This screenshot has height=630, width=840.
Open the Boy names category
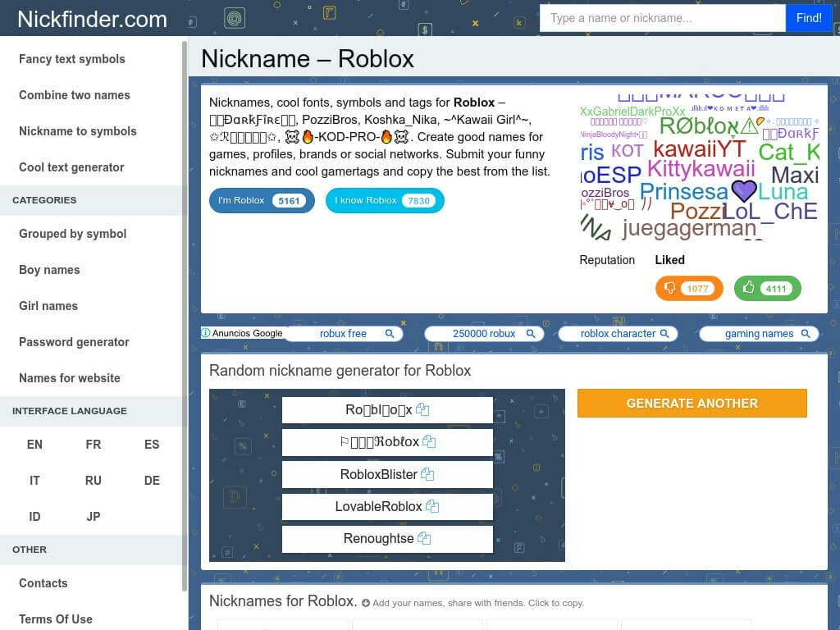[x=49, y=270]
